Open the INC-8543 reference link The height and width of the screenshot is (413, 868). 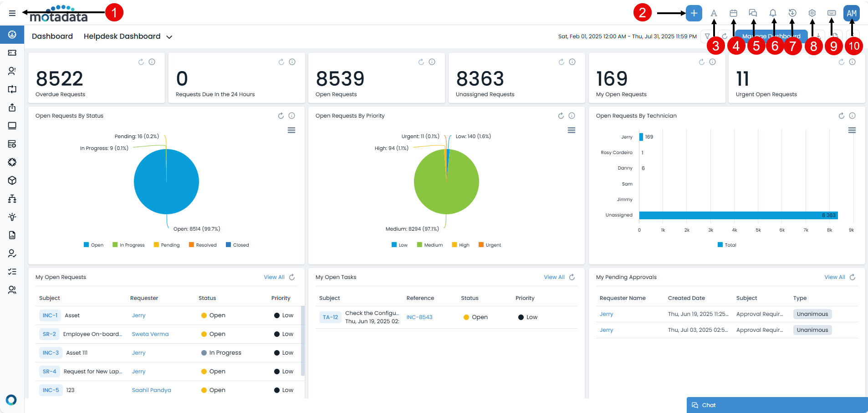(419, 317)
